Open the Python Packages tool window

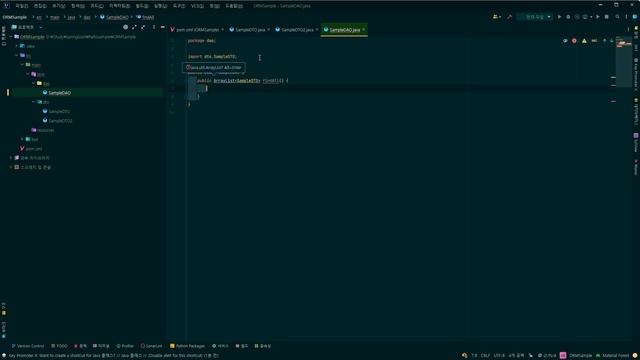[187, 346]
